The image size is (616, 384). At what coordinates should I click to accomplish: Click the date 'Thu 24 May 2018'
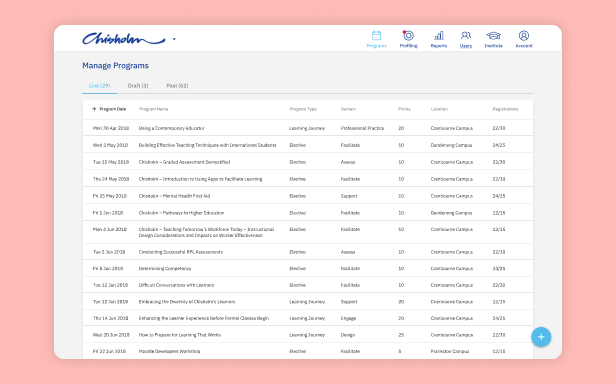[x=111, y=179]
